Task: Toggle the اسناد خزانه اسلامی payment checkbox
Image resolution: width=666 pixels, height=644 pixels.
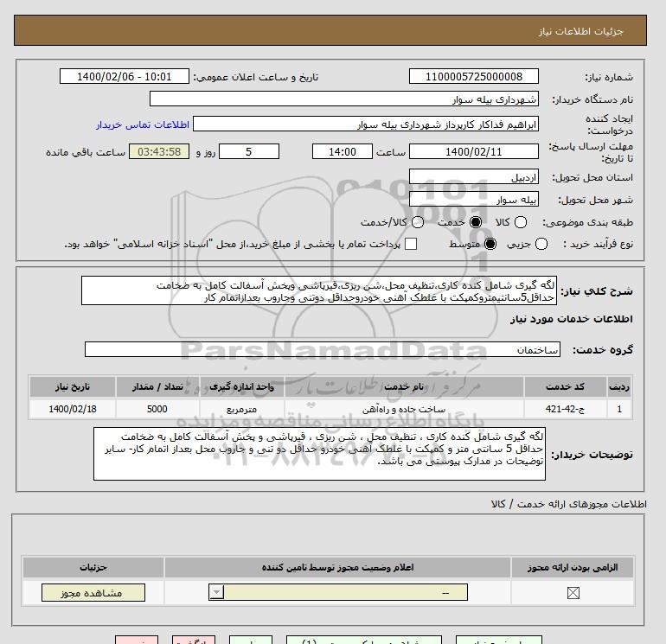Action: [411, 244]
